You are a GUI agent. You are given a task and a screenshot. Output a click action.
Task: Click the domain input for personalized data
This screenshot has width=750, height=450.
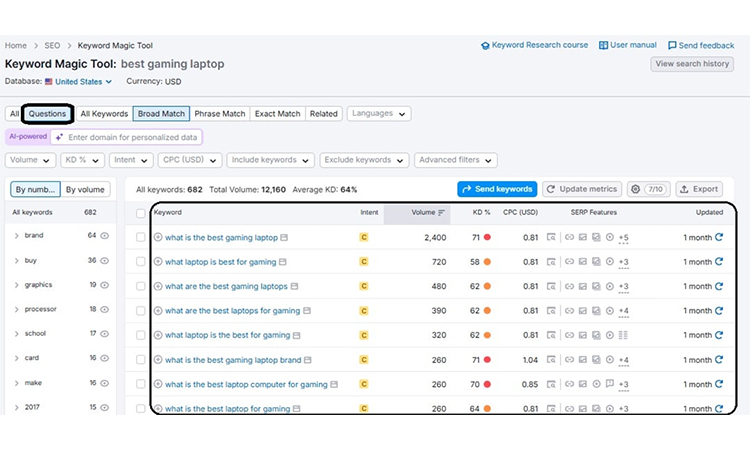(x=132, y=137)
